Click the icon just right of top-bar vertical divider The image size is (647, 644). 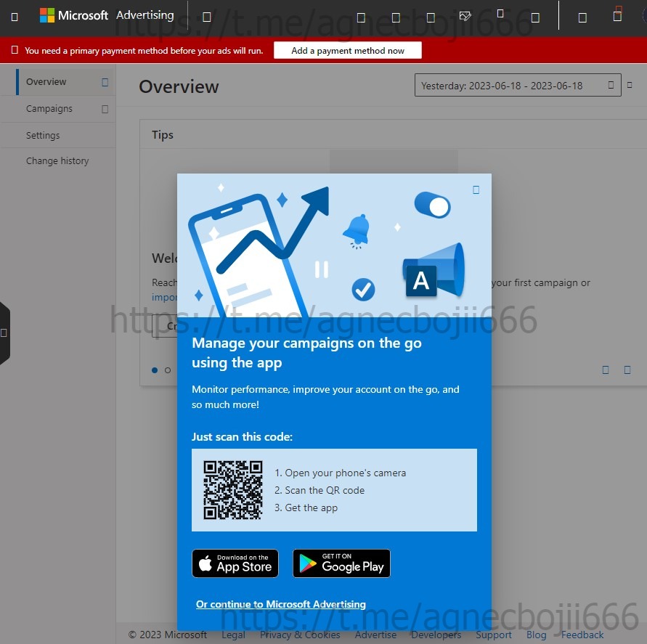(582, 17)
